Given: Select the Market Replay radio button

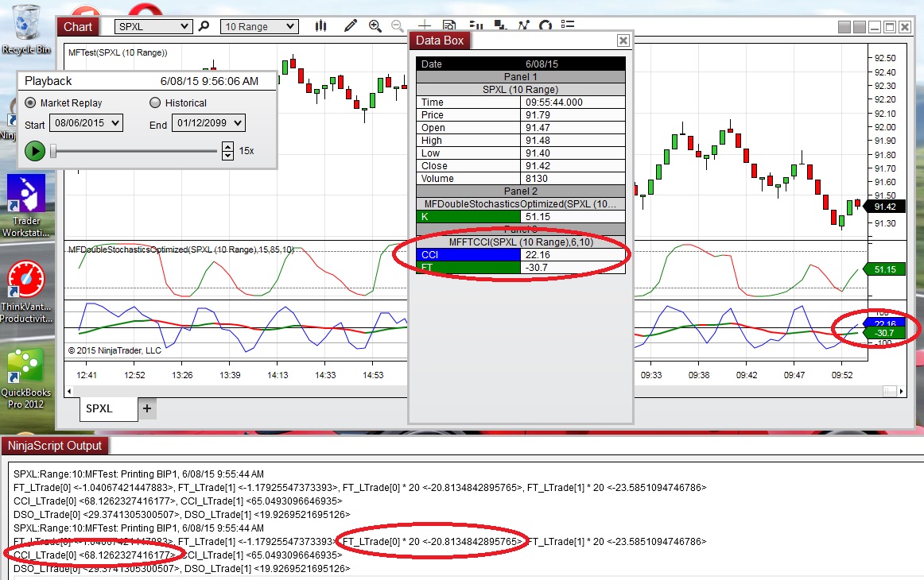Looking at the screenshot, I should (30, 102).
